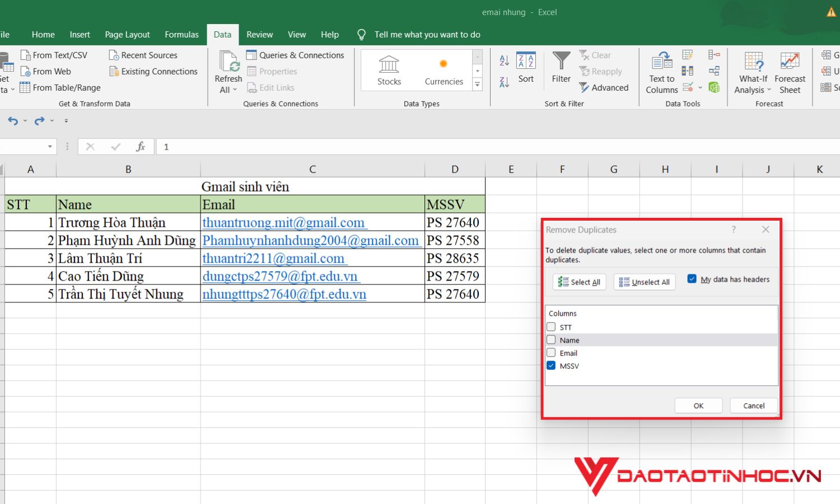Check the STT column checkbox

[x=552, y=327]
